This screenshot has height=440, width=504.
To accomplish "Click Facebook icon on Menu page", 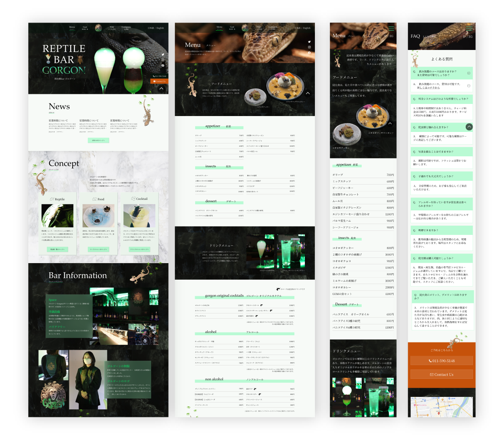I will [x=309, y=53].
